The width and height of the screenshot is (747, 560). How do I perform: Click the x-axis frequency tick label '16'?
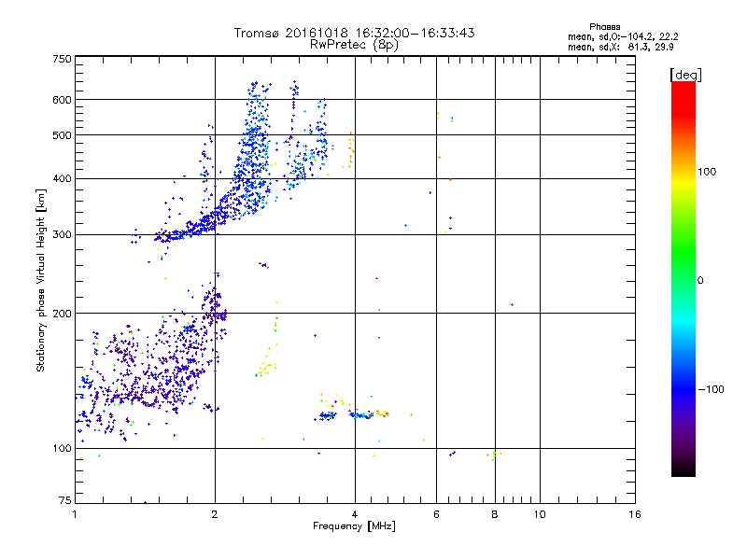click(635, 514)
